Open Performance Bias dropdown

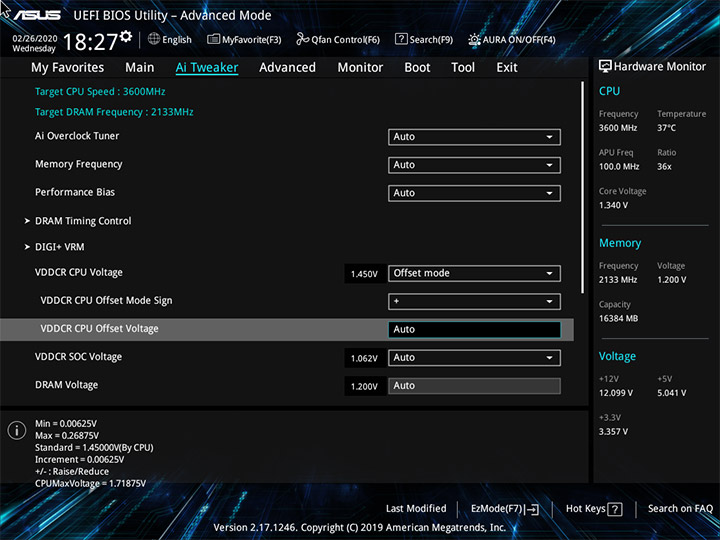474,193
